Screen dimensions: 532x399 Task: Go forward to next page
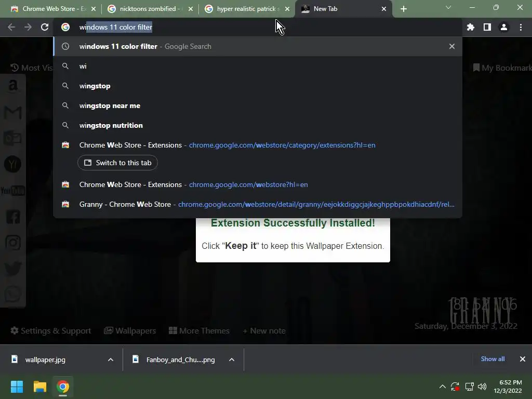click(28, 27)
